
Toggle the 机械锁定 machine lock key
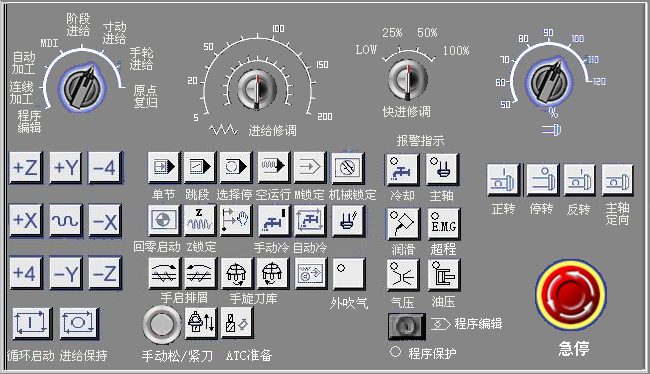pos(347,167)
